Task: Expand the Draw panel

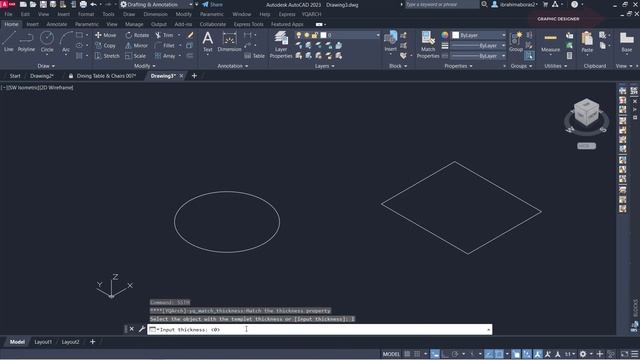Action: pos(46,66)
